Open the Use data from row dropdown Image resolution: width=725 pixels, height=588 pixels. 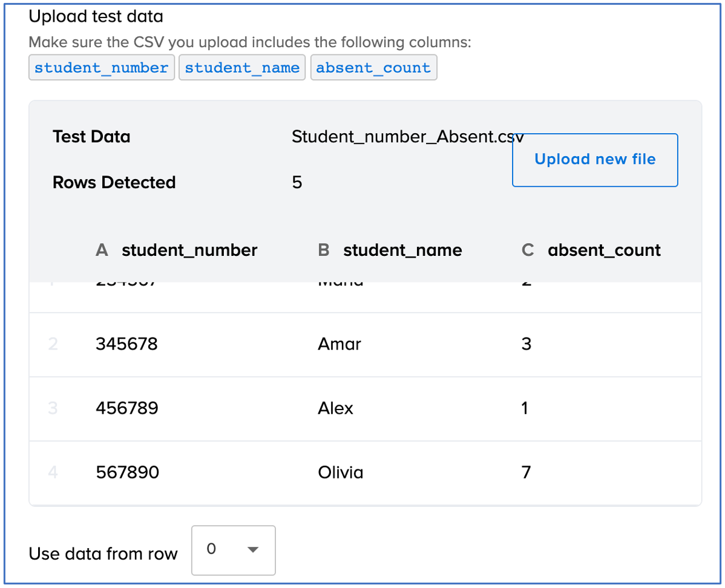click(233, 550)
